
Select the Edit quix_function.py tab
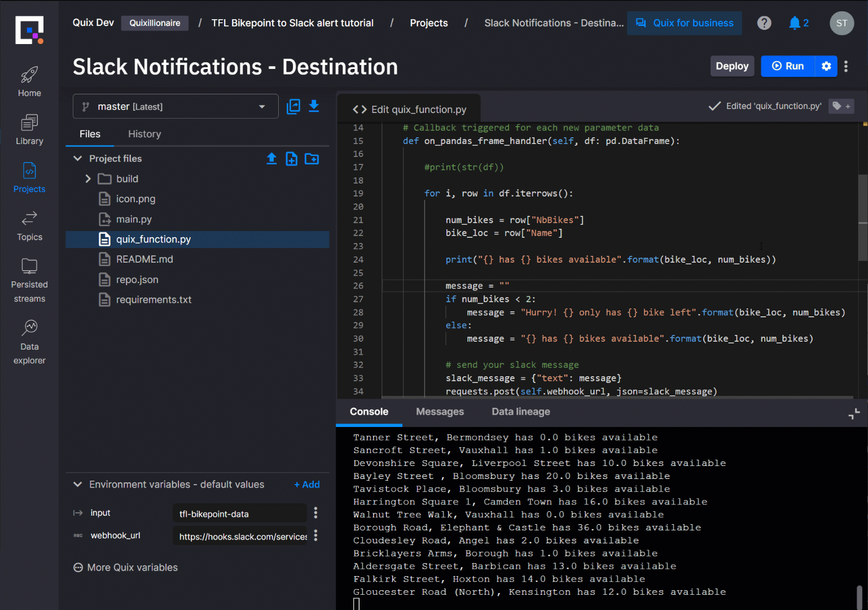click(x=410, y=110)
